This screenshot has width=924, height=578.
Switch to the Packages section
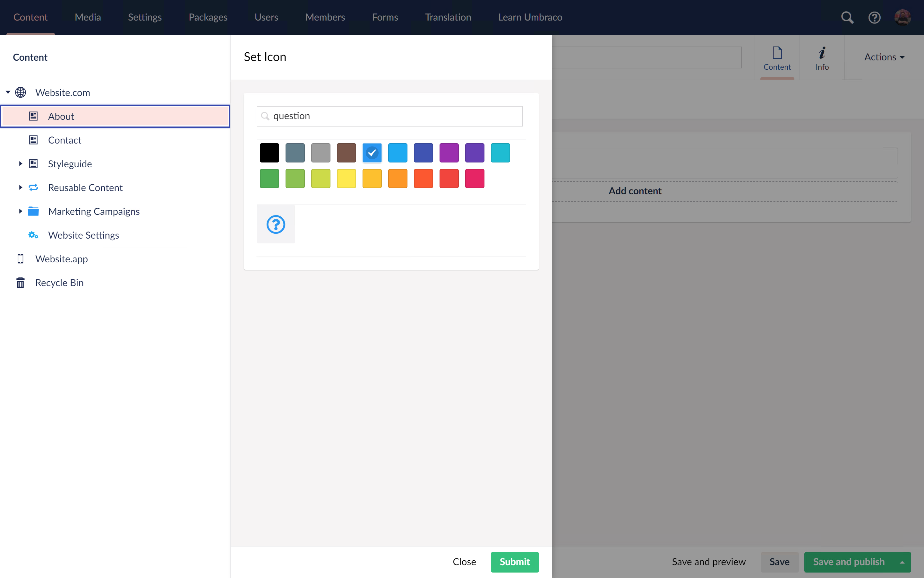[208, 18]
